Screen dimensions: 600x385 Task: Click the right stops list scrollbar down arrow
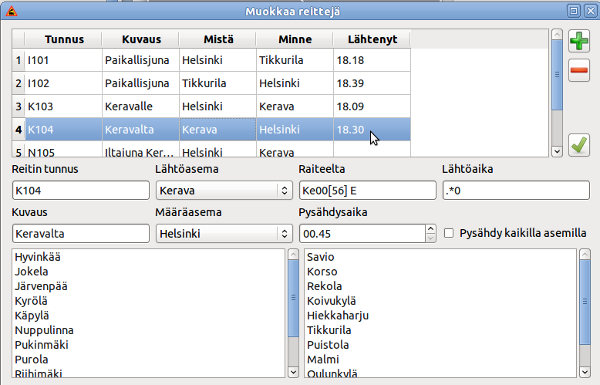coord(585,372)
